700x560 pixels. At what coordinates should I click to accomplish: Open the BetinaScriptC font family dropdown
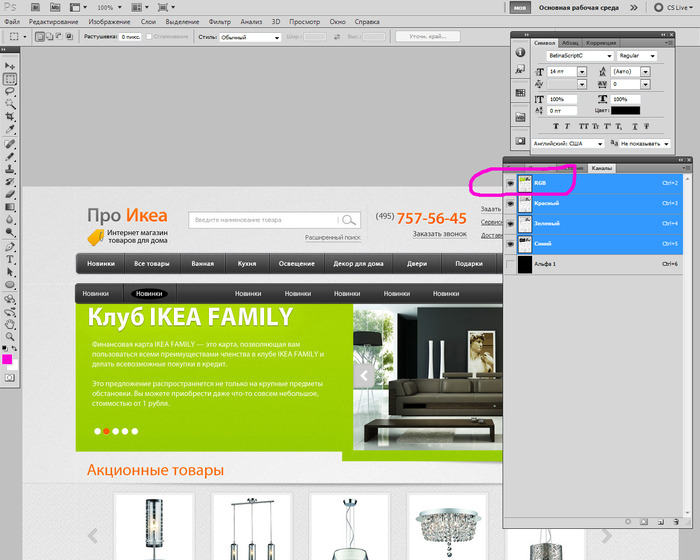coord(609,56)
